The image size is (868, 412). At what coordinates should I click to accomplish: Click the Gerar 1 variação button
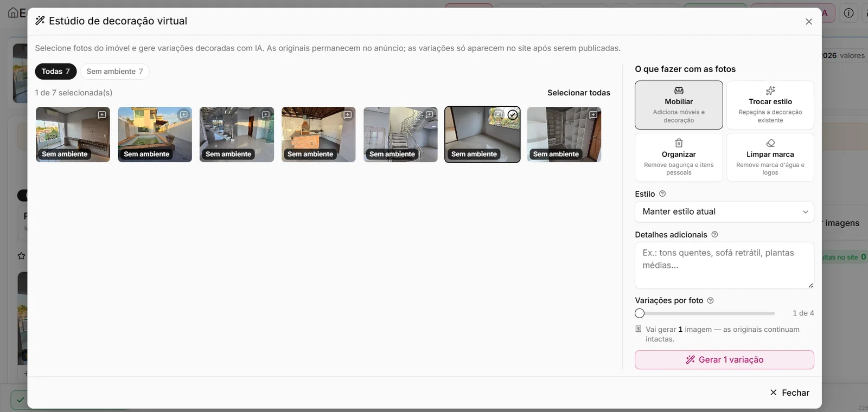click(724, 360)
